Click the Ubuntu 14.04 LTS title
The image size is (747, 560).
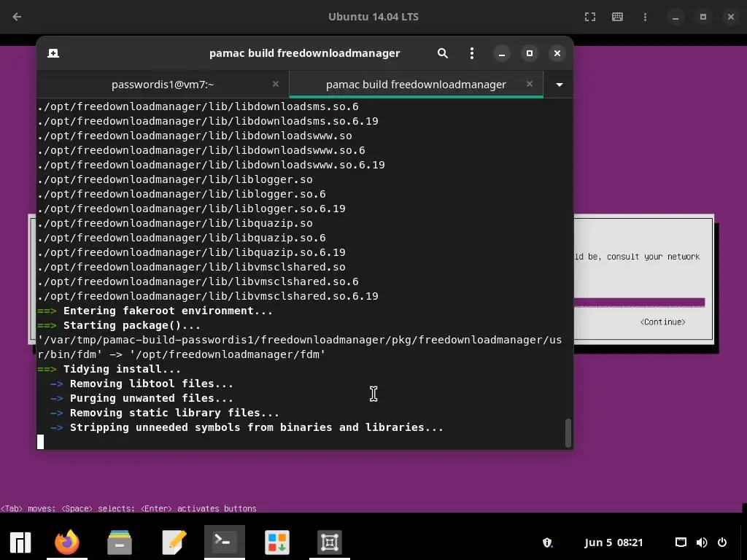[x=373, y=17]
